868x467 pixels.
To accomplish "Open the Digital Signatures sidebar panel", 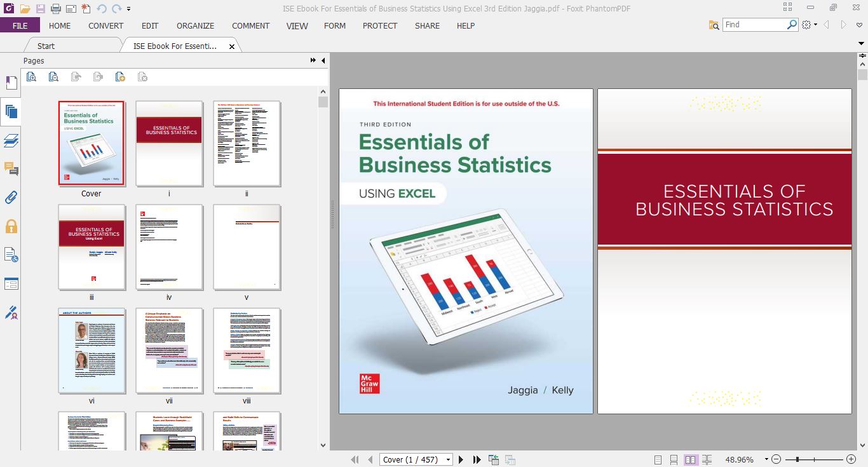I will [11, 312].
